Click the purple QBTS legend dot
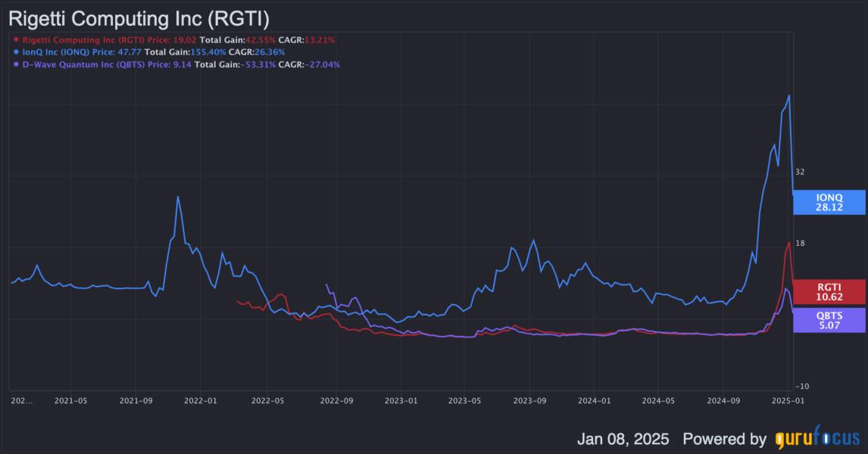The width and height of the screenshot is (868, 454). coord(17,63)
